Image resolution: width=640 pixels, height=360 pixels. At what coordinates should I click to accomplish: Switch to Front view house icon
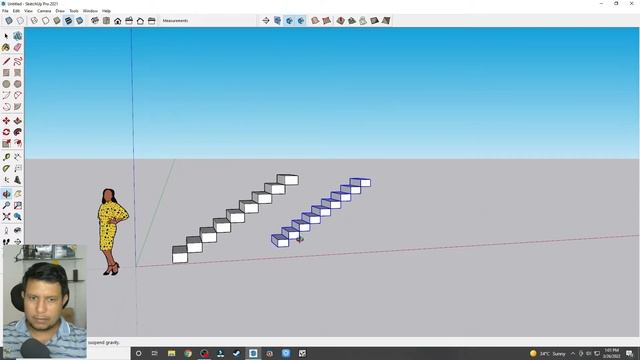point(118,20)
